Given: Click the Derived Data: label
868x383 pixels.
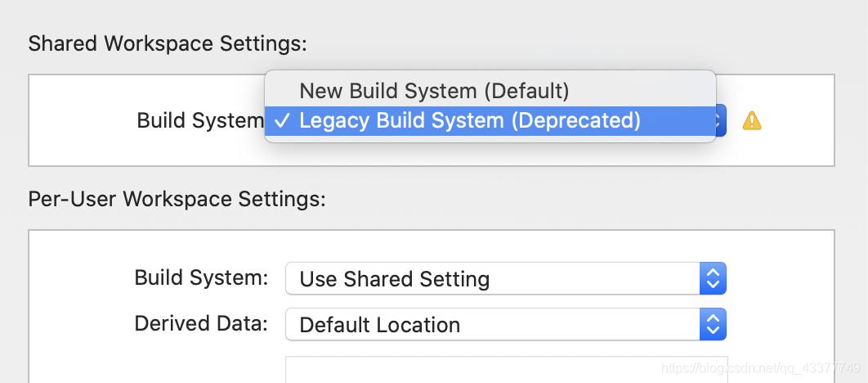Looking at the screenshot, I should (x=201, y=324).
